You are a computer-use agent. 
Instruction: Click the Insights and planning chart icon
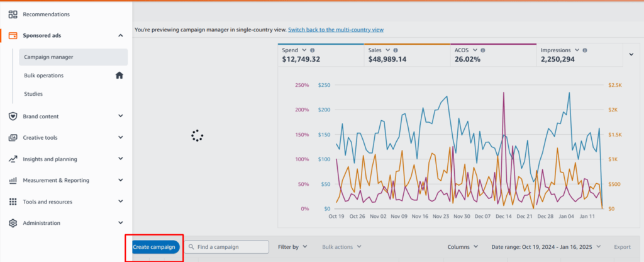[x=13, y=159]
